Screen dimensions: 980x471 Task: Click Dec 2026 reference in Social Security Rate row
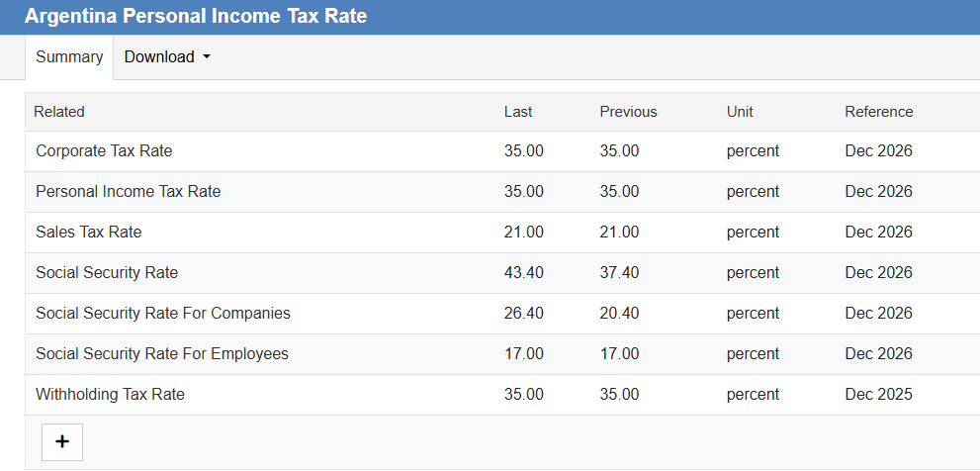pyautogui.click(x=879, y=273)
